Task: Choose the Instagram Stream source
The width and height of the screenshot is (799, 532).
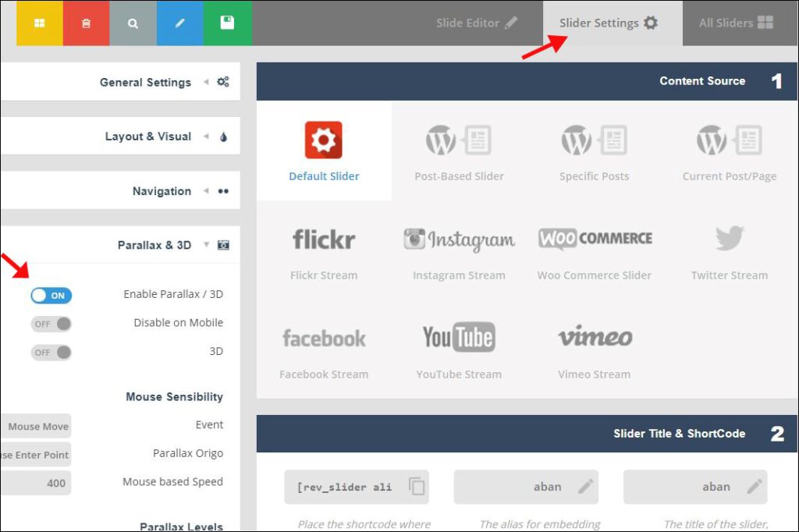Action: [x=459, y=250]
